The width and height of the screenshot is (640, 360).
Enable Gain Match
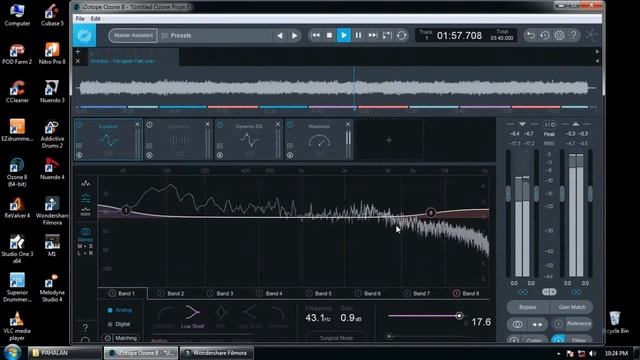pos(571,307)
